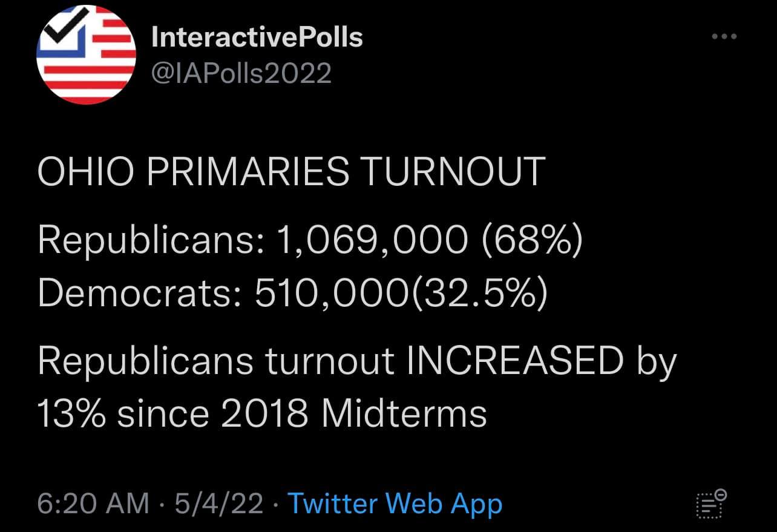Click the 5/4/22 date text

tap(218, 504)
